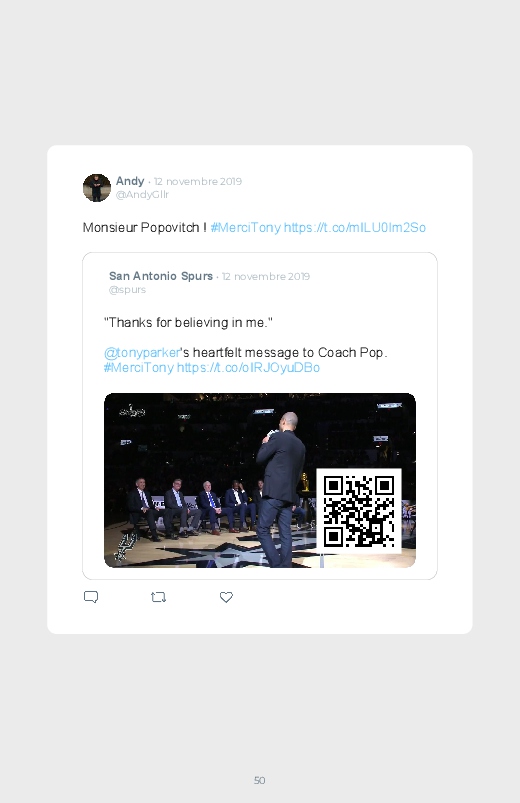Click the QR code on video

[x=359, y=511]
